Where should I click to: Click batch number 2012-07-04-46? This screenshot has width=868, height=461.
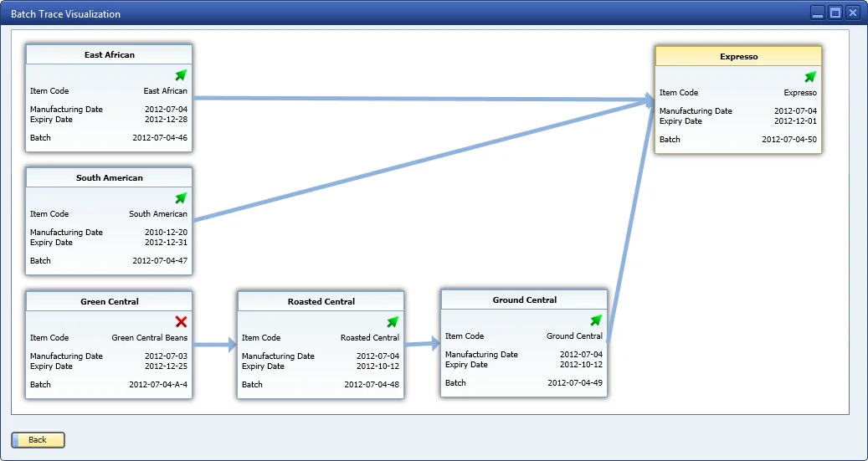click(x=160, y=138)
